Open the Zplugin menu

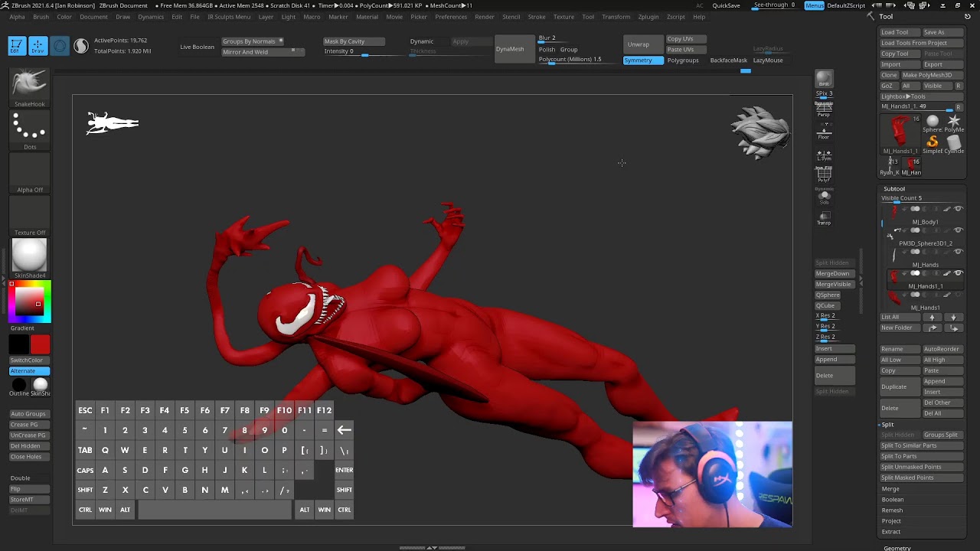648,17
